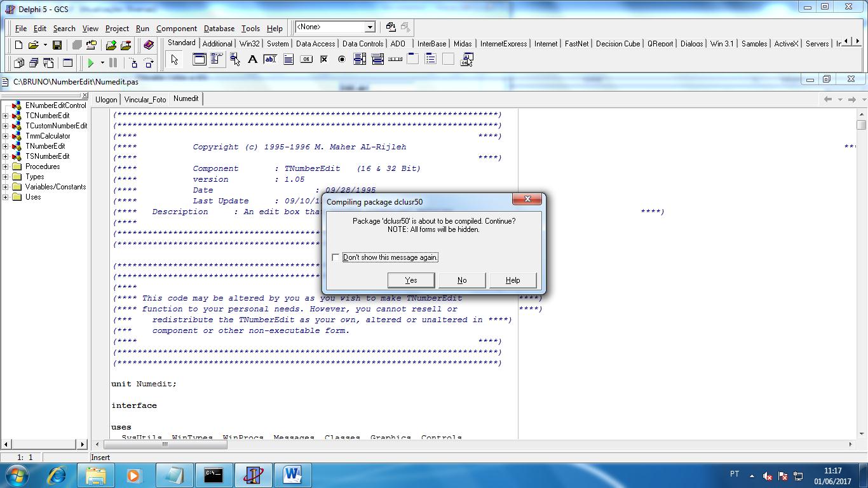Click Yes to compile package dclusr50
Image resolution: width=868 pixels, height=488 pixels.
411,280
